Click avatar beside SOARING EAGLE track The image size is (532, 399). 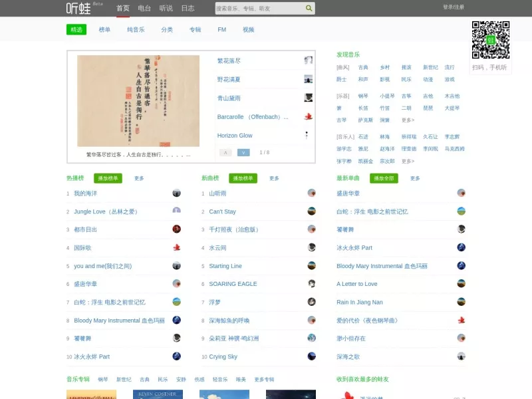tap(311, 283)
